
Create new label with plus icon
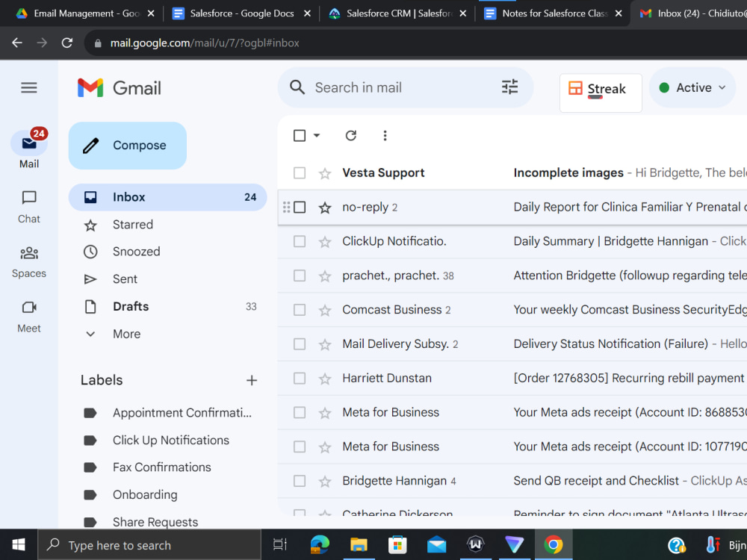(252, 381)
